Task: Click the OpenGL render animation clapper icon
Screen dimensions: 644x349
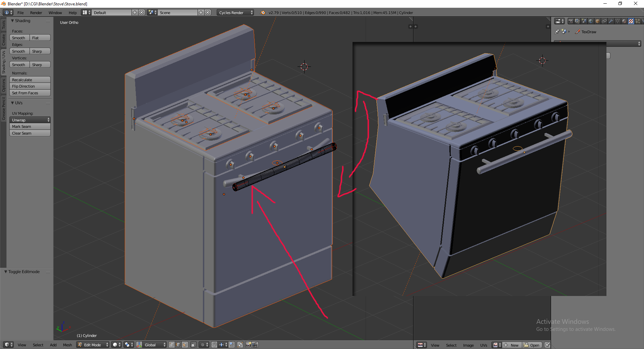Action: point(255,345)
